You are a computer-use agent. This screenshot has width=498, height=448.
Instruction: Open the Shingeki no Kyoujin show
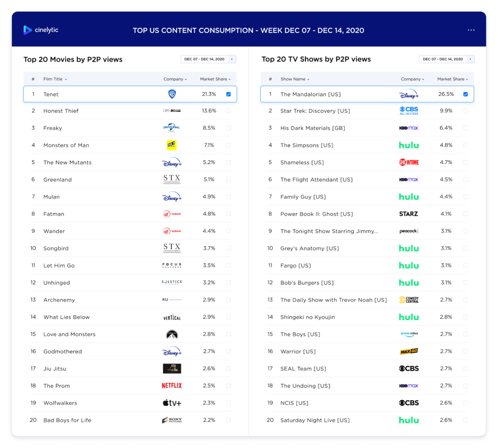pyautogui.click(x=307, y=317)
